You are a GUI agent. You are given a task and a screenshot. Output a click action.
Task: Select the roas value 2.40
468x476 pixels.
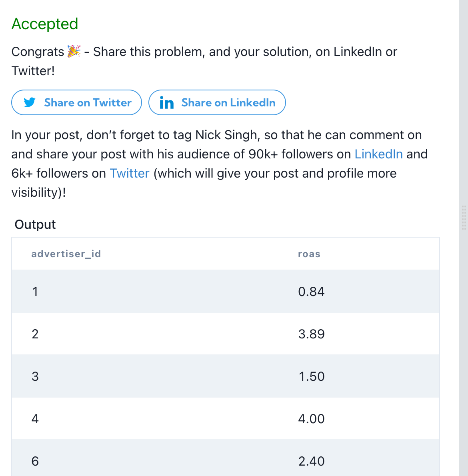pos(311,461)
